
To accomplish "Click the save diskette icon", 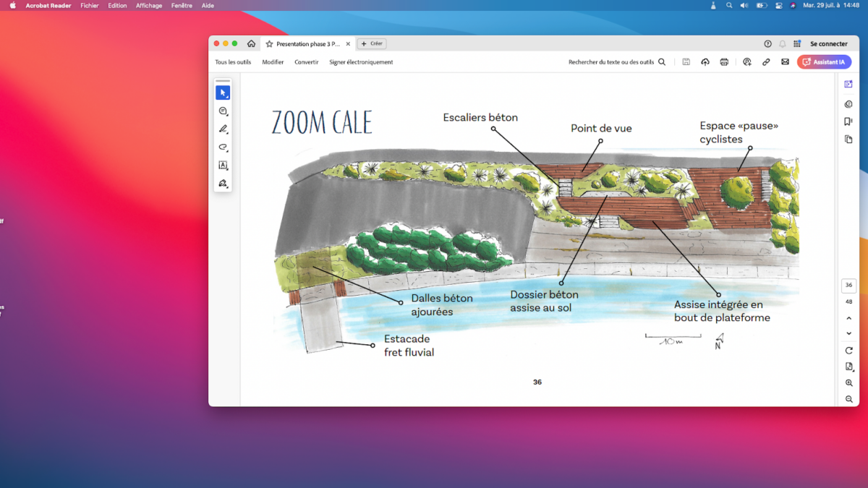I will (686, 62).
